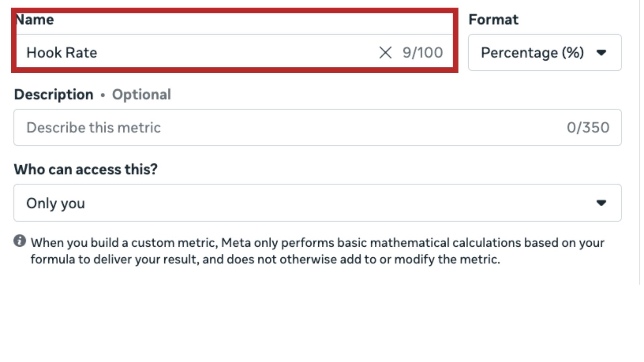Click into the Hook Rate name field
644x362 pixels.
pyautogui.click(x=201, y=53)
